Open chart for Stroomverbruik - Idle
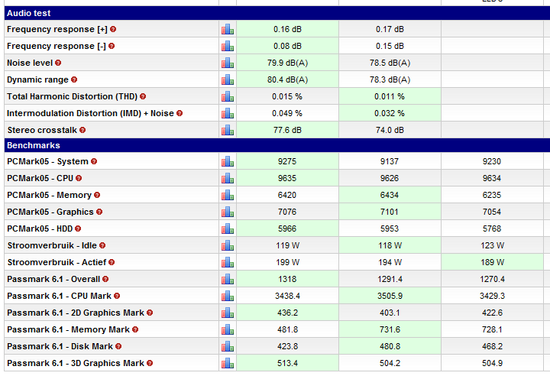The height and width of the screenshot is (376, 550). 227,246
